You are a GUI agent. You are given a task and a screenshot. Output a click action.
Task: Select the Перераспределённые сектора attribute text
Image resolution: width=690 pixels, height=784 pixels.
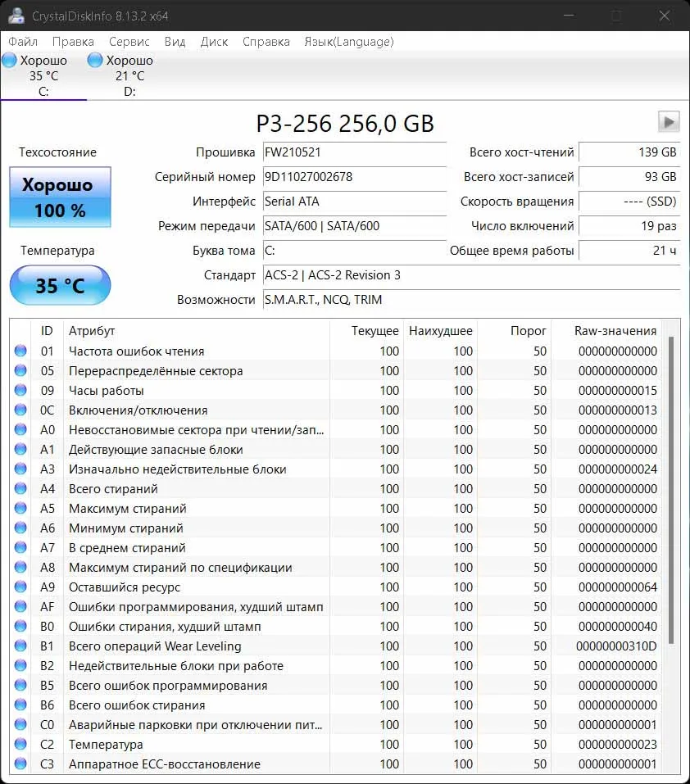tap(156, 371)
